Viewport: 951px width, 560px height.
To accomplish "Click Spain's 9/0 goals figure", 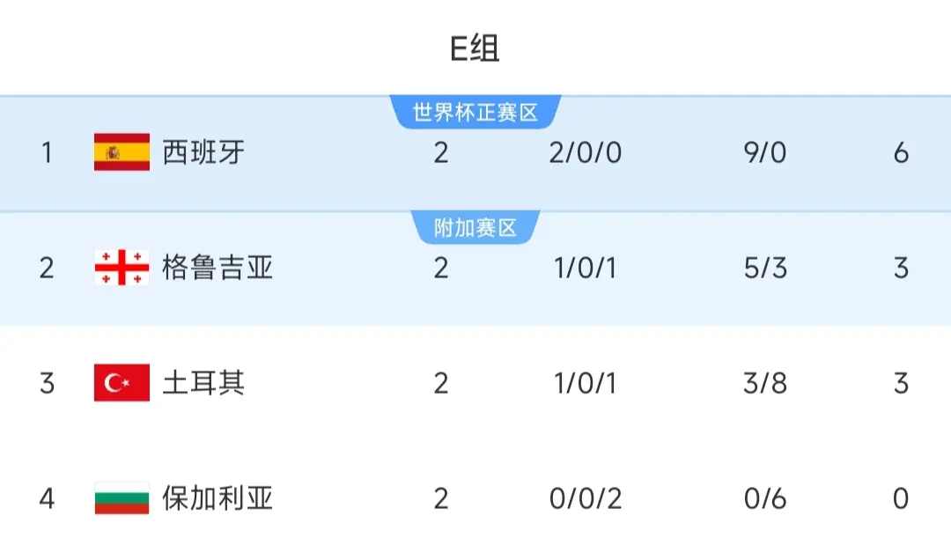I will [764, 152].
